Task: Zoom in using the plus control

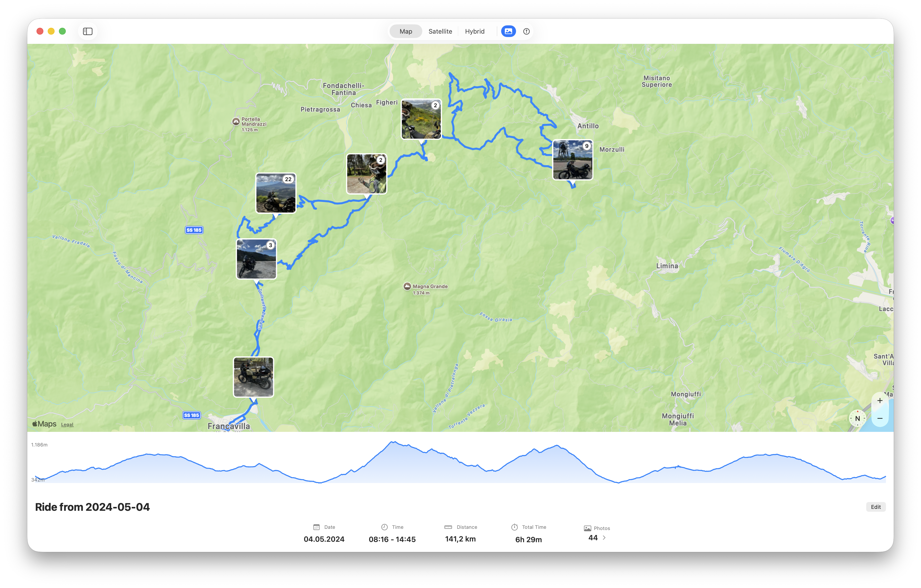Action: pyautogui.click(x=880, y=400)
